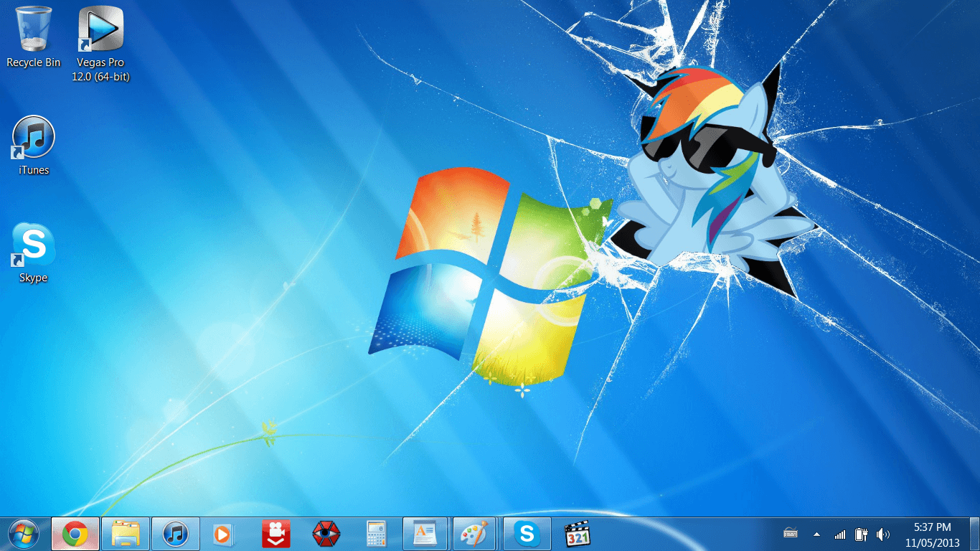Viewport: 980px width, 551px height.
Task: Open the touch keyboard tray icon
Action: pyautogui.click(x=790, y=534)
